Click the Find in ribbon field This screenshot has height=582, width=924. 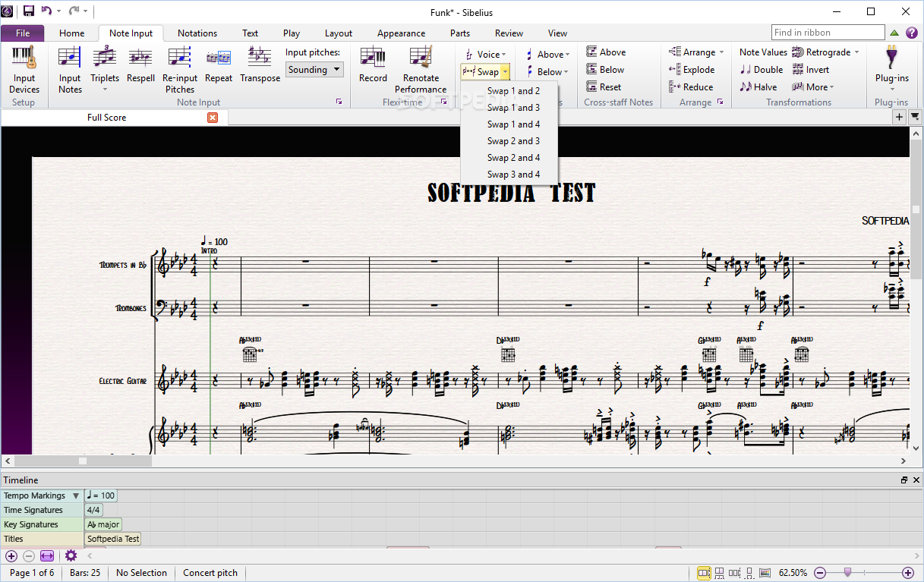(x=828, y=33)
